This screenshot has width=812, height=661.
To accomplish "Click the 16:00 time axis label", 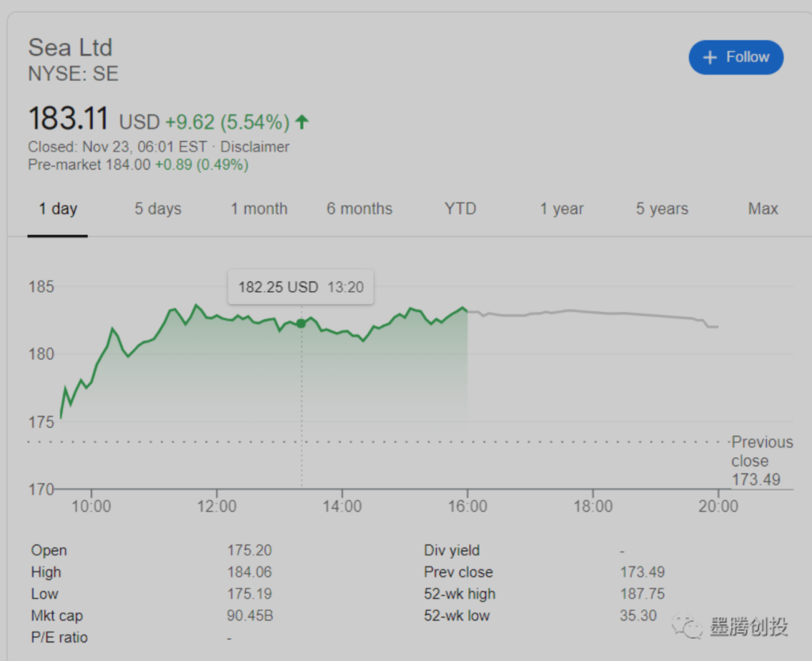I will [467, 506].
